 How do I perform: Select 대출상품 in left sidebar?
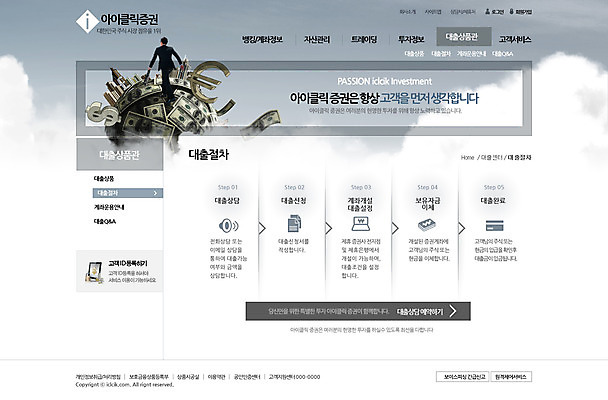click(104, 179)
